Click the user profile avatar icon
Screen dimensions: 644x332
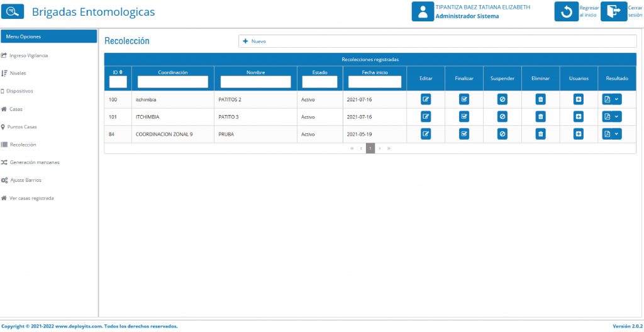(423, 11)
